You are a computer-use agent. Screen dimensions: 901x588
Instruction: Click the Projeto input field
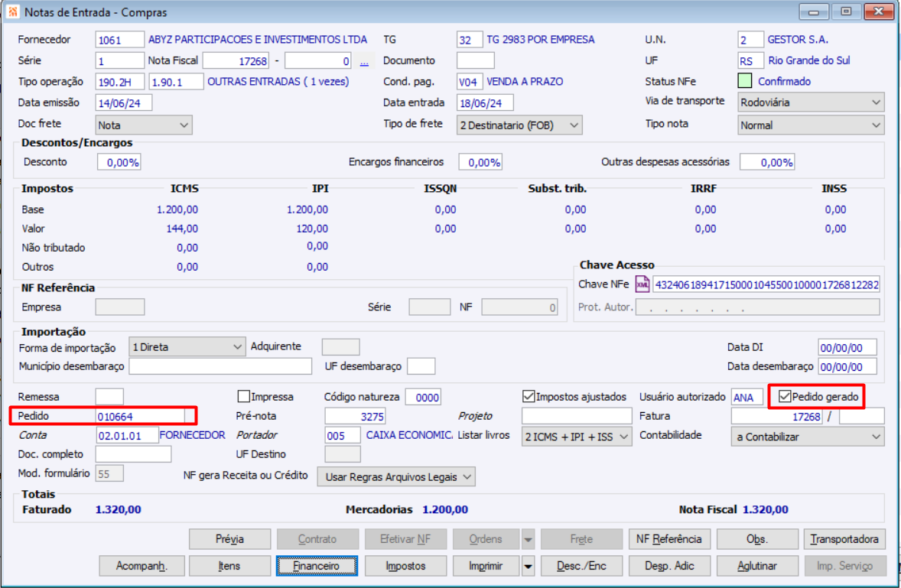(577, 416)
